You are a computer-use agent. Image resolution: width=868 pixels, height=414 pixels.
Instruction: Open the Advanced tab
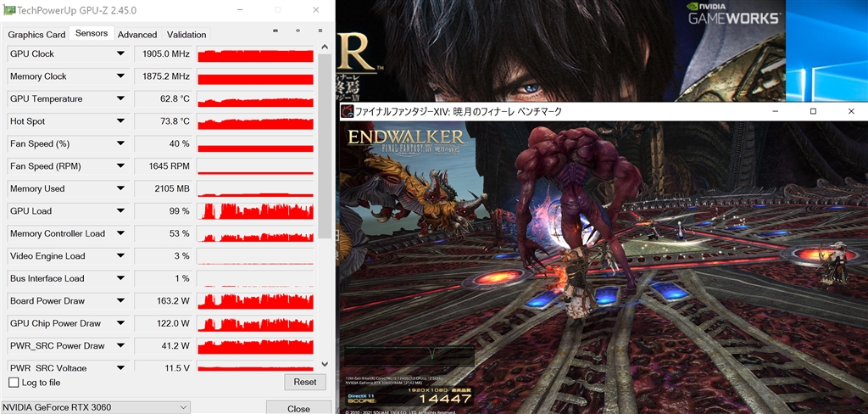click(137, 35)
